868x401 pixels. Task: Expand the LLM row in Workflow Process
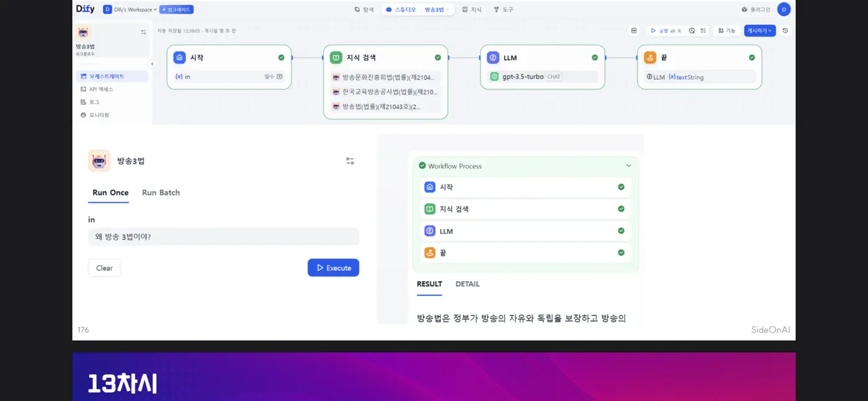click(x=525, y=231)
